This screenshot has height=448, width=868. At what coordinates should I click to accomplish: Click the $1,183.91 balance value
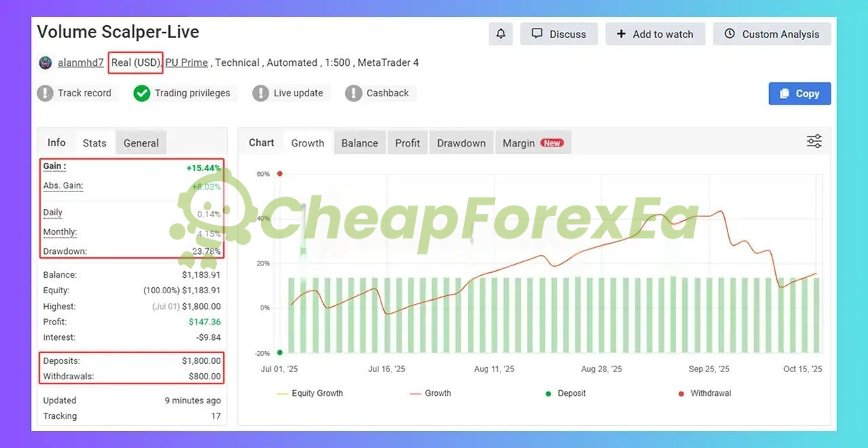(201, 275)
